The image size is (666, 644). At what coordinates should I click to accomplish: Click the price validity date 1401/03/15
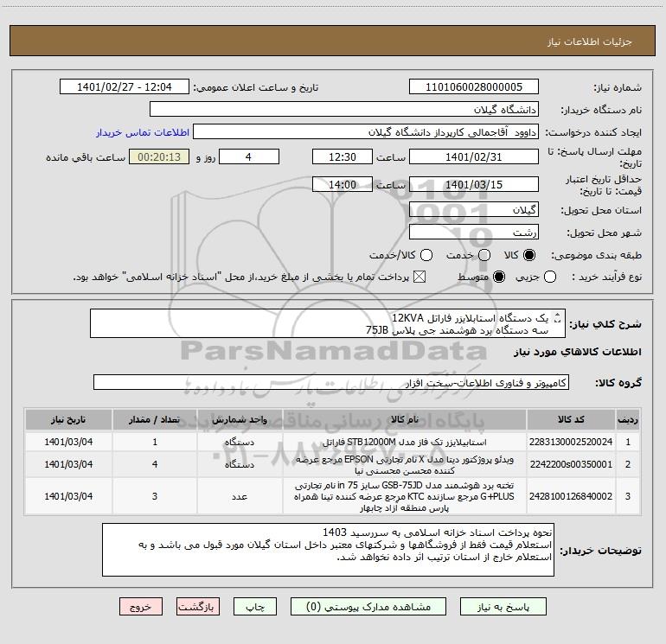[474, 184]
